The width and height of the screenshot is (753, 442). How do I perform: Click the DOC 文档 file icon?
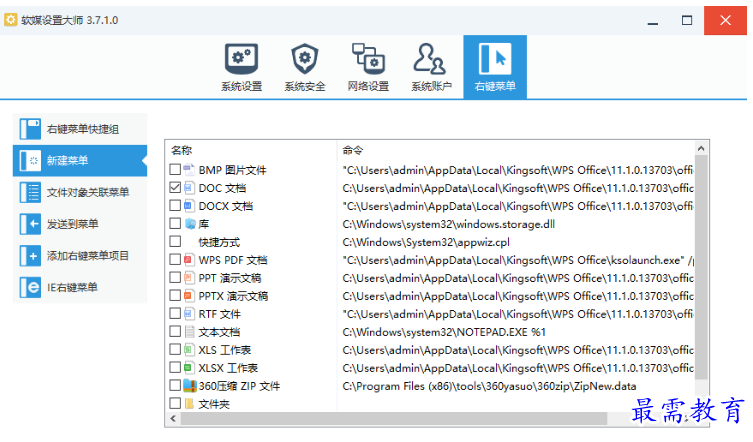coord(189,187)
